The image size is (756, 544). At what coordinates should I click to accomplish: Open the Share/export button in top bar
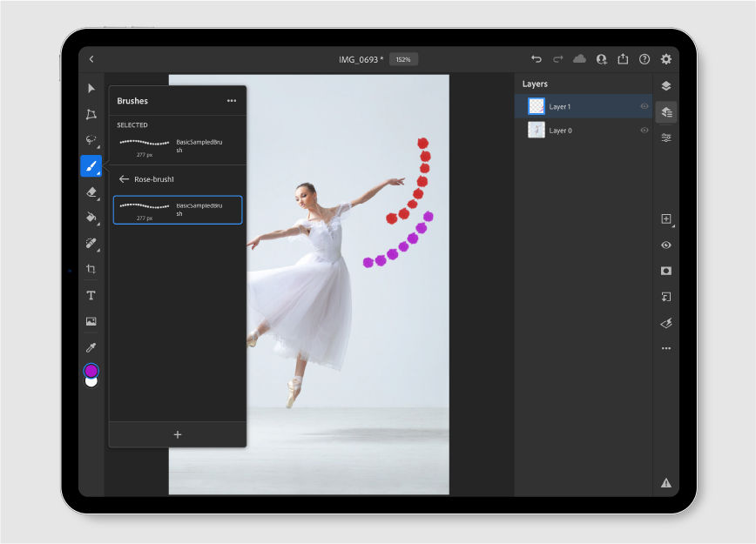(622, 59)
